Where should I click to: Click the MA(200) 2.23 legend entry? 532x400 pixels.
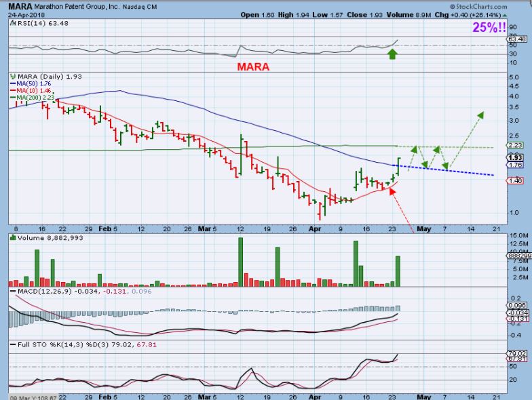(x=33, y=98)
